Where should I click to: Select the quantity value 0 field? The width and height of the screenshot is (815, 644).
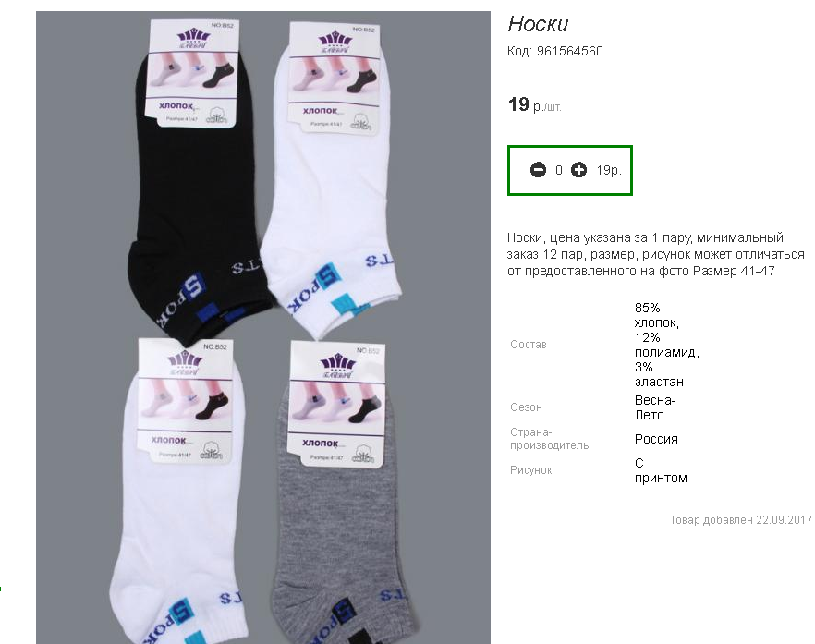coord(559,171)
